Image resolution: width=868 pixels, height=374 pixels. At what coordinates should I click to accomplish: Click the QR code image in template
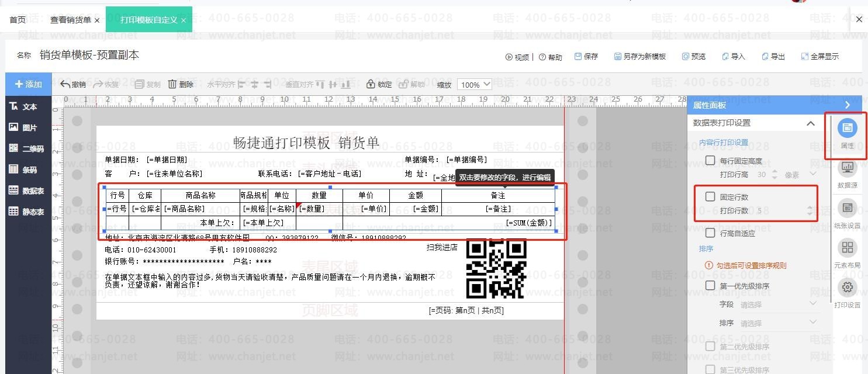click(497, 269)
